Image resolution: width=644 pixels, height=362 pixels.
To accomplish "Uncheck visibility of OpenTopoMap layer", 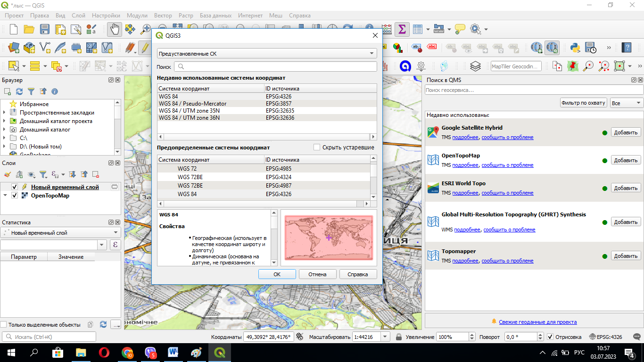I will (x=15, y=196).
